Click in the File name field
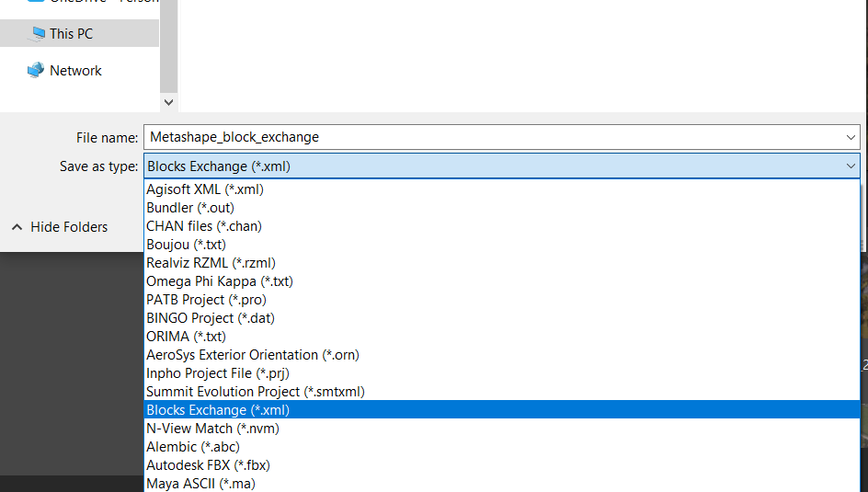868x492 pixels. coord(501,137)
